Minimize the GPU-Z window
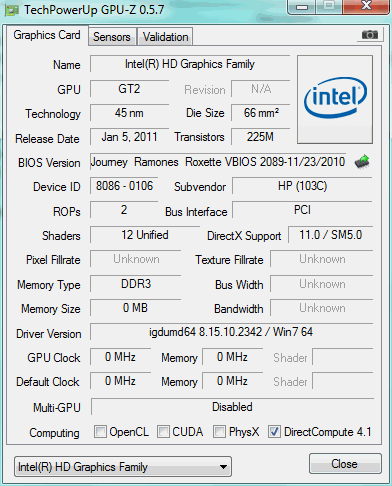Screen dimensions: 392x486 coord(302,7)
